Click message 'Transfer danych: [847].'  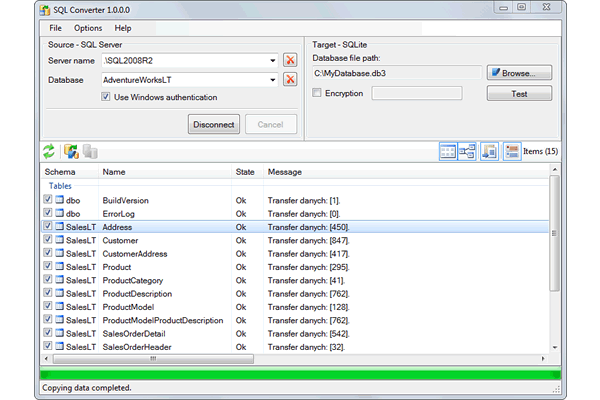click(308, 241)
